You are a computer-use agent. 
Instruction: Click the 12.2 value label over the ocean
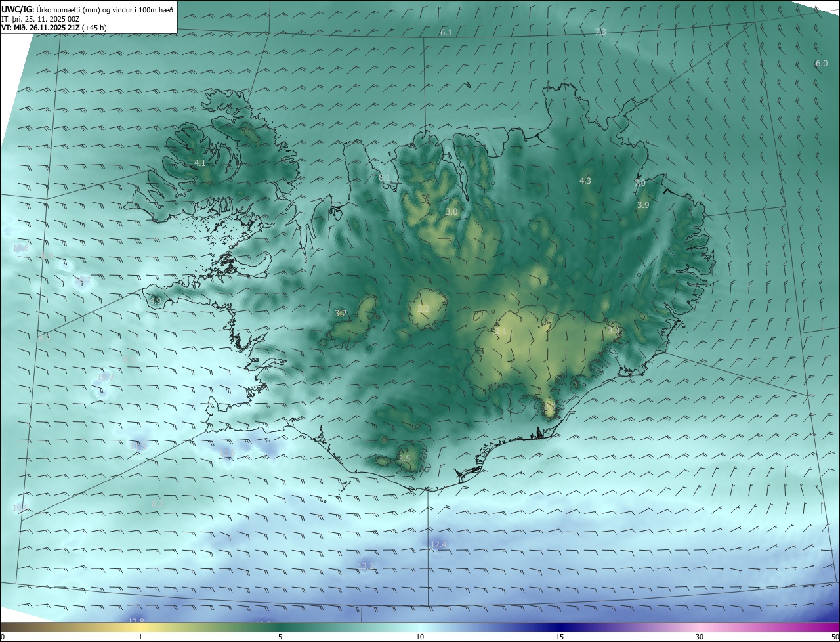[366, 566]
